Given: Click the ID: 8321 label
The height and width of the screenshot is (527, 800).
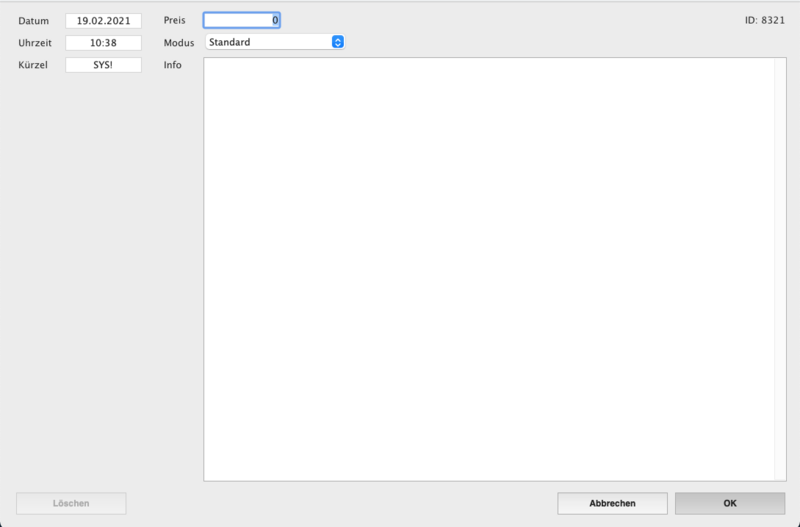Looking at the screenshot, I should (x=764, y=20).
